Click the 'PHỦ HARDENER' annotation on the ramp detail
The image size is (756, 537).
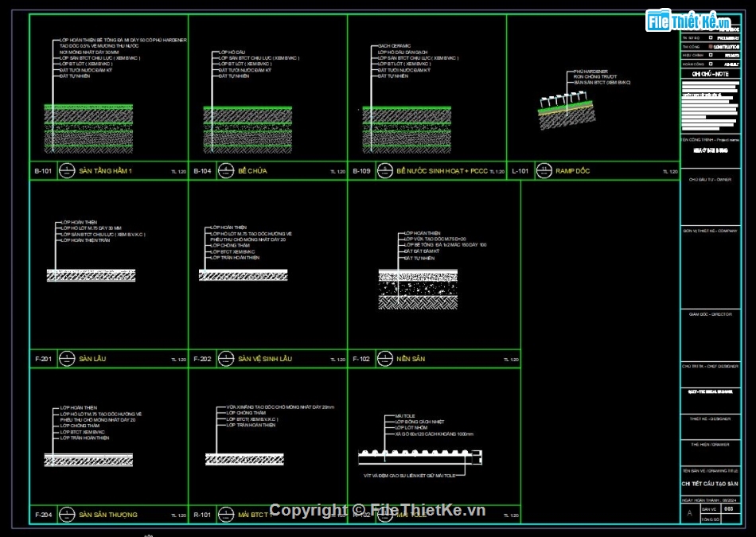coord(590,72)
